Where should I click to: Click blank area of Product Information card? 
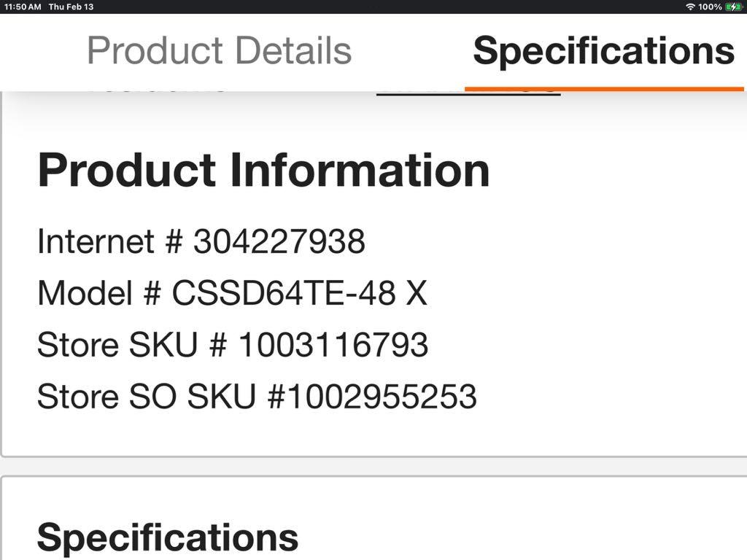pyautogui.click(x=619, y=309)
